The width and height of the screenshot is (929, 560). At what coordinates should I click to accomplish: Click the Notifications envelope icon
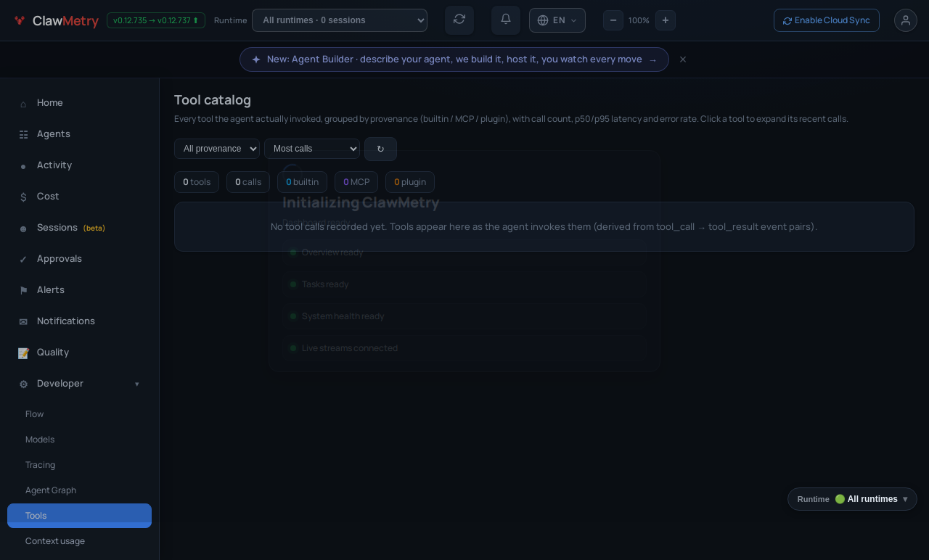23,322
